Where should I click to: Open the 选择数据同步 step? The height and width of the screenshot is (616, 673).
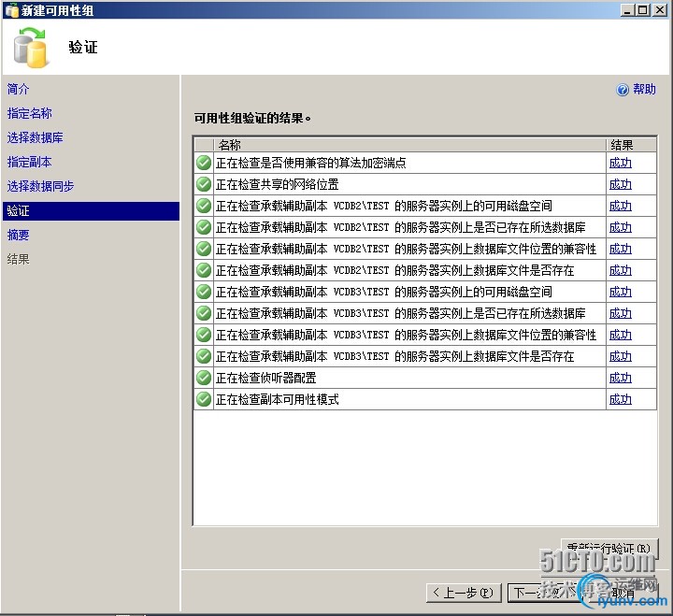point(40,186)
